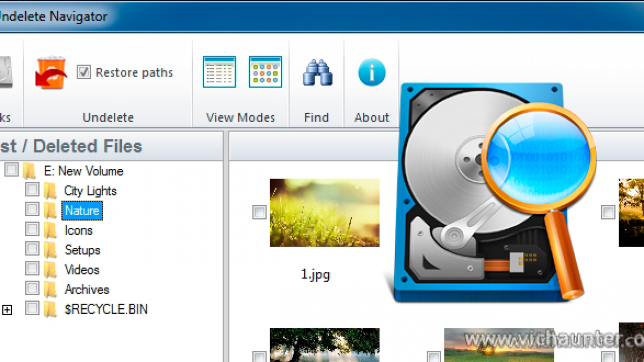Click the 1.jpg file name

click(315, 275)
